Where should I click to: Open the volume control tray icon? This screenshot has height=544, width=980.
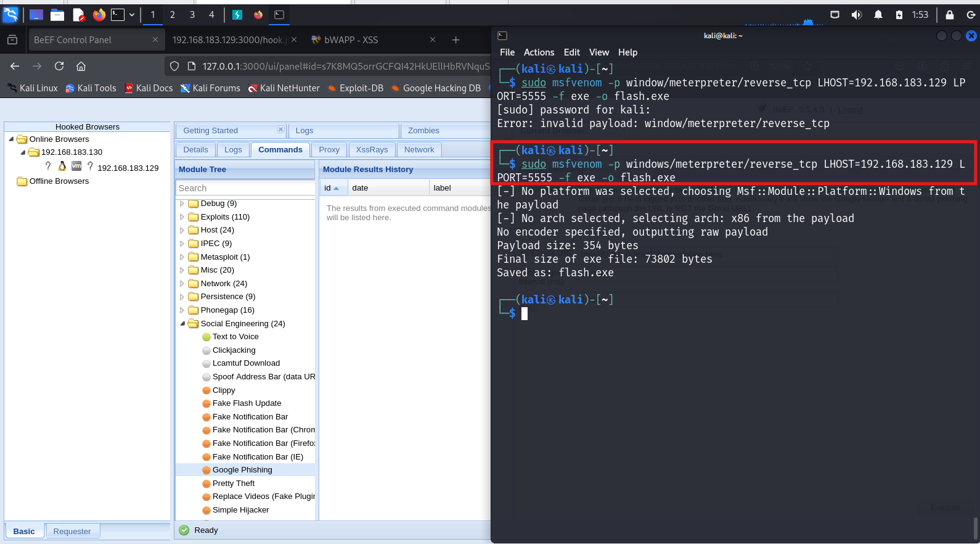click(x=857, y=15)
